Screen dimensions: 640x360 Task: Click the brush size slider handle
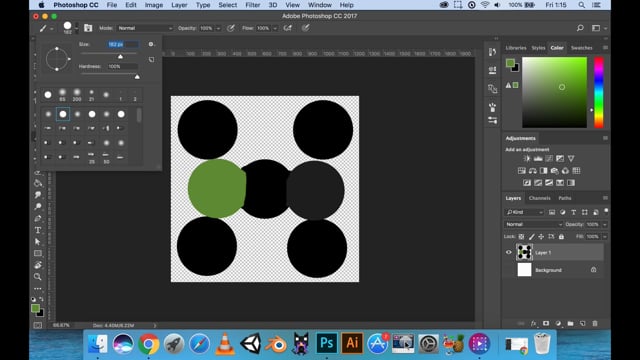click(x=120, y=56)
